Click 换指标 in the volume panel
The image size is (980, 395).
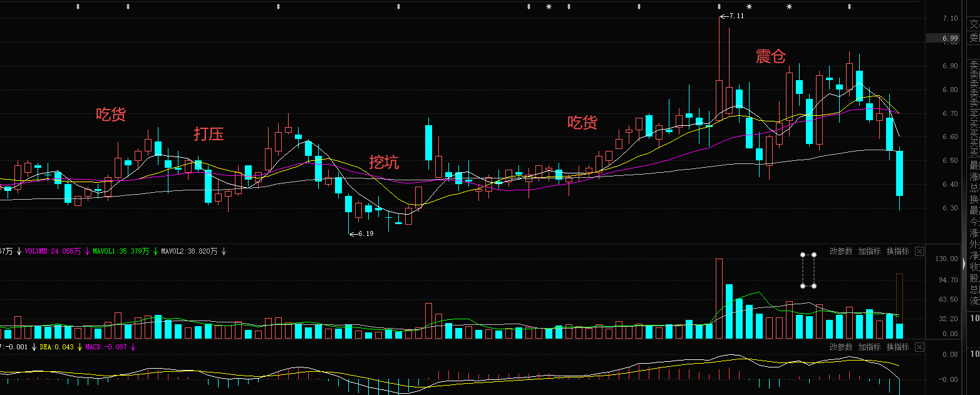coord(897,251)
